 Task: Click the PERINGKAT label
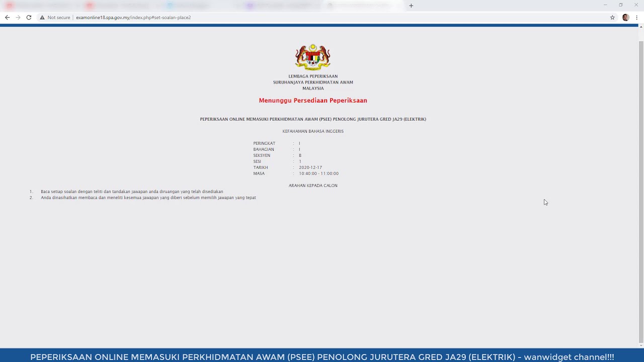264,143
